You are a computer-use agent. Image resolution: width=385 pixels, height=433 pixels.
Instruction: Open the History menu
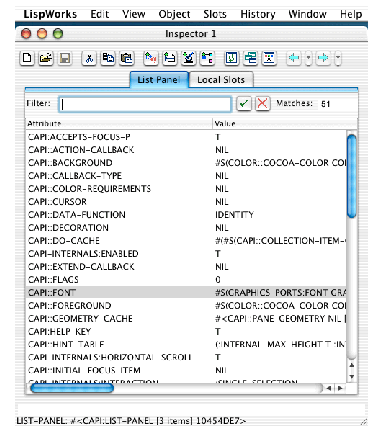click(258, 14)
